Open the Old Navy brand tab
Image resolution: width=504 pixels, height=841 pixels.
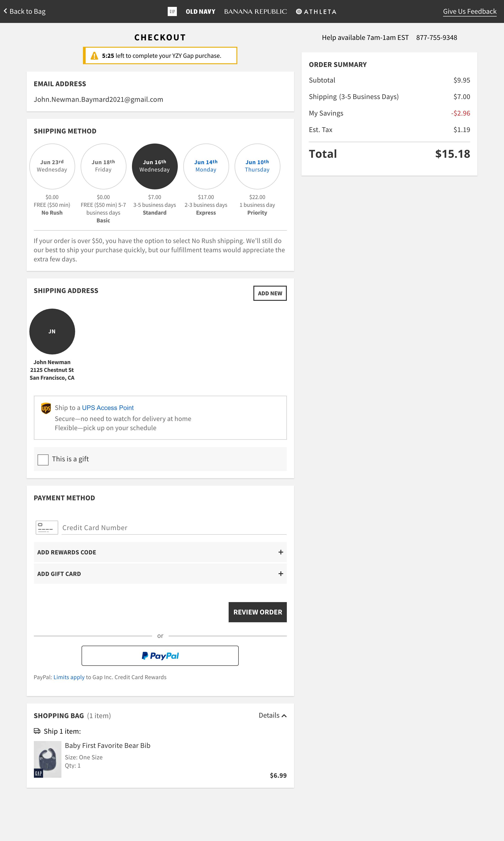click(200, 11)
